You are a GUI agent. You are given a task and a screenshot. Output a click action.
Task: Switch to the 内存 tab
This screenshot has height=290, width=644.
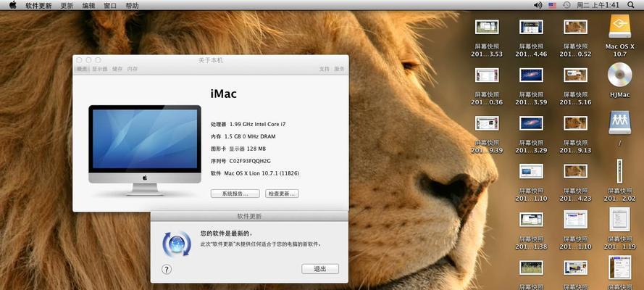[133, 69]
